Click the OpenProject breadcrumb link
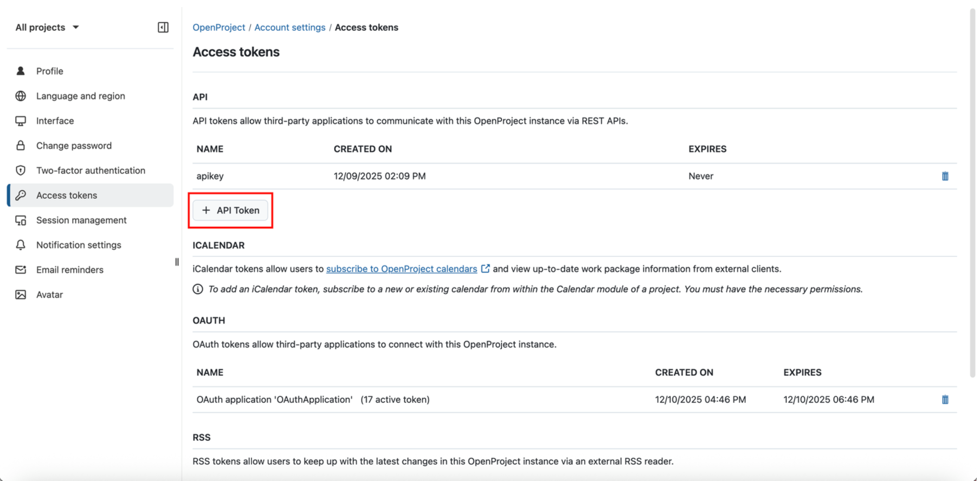Image resolution: width=980 pixels, height=481 pixels. [219, 27]
